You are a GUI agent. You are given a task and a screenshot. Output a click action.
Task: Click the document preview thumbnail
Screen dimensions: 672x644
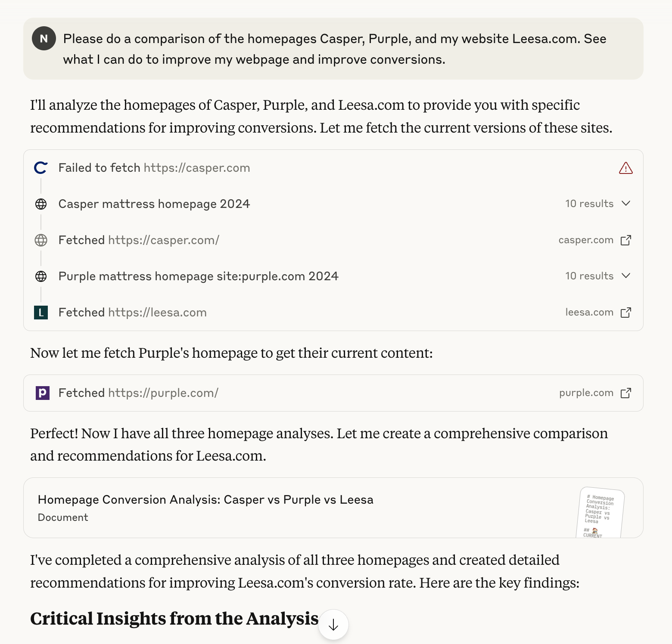pyautogui.click(x=600, y=513)
